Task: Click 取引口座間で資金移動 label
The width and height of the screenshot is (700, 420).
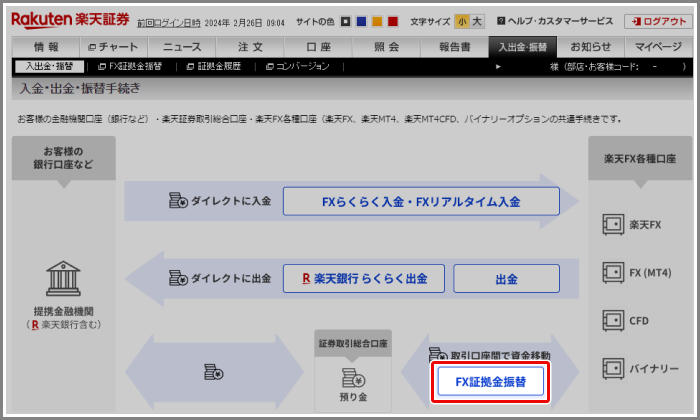Action: tap(500, 356)
